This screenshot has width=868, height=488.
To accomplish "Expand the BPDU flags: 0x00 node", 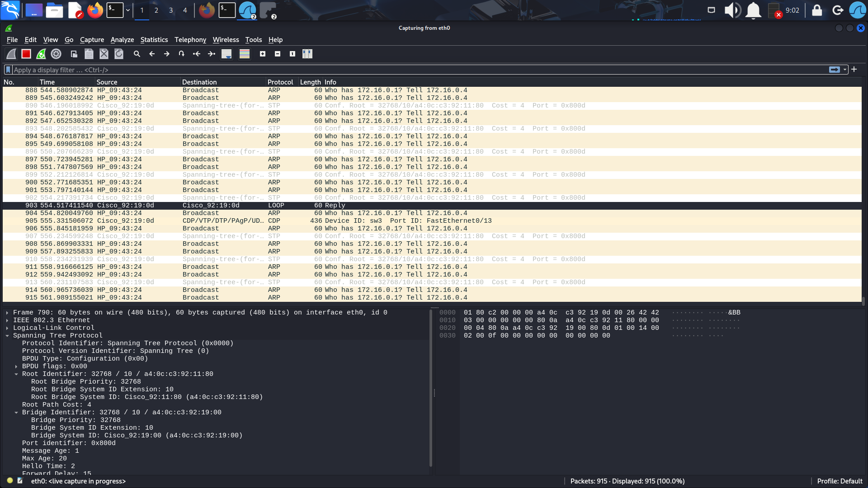I will pos(16,366).
